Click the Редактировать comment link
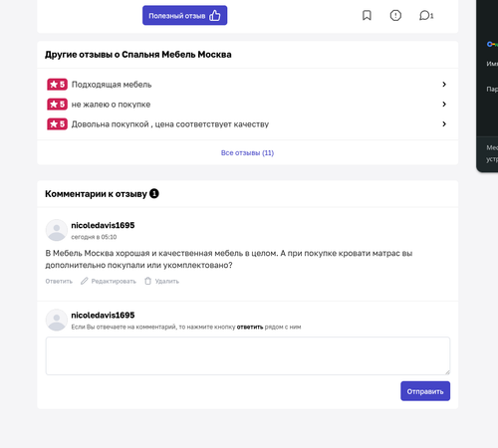498x448 pixels. point(114,282)
